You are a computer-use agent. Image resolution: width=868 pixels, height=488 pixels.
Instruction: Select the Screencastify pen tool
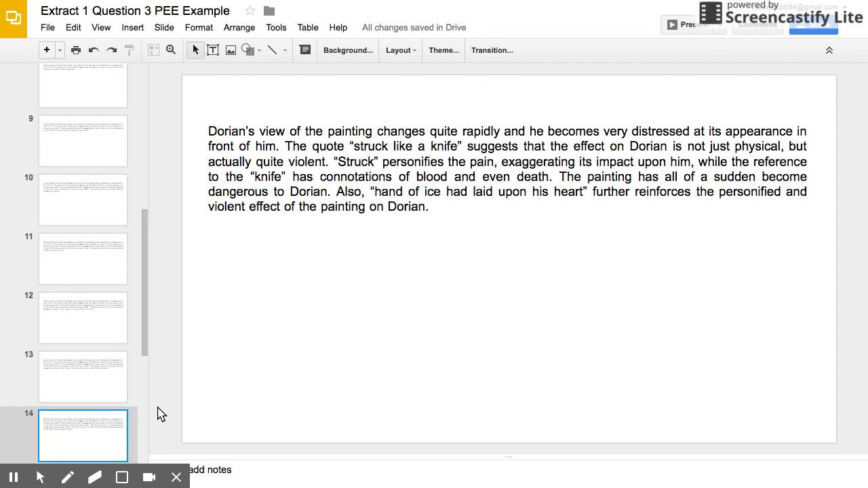coord(68,477)
